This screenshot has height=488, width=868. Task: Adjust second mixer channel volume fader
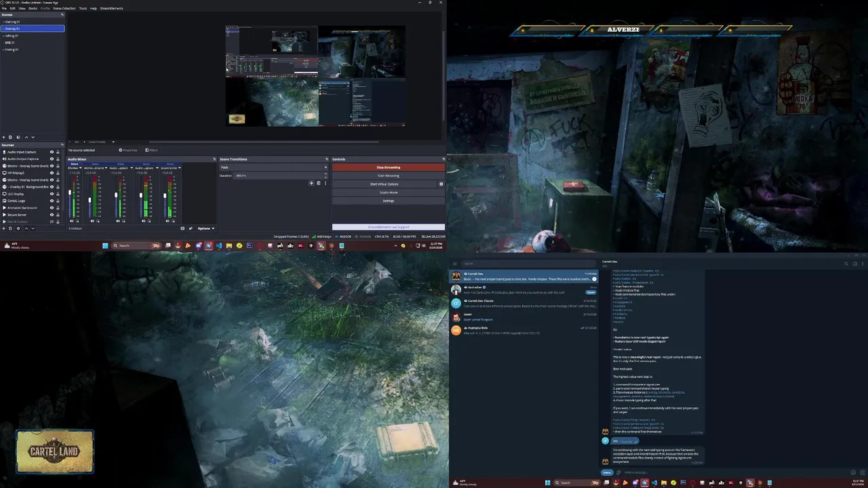click(90, 200)
